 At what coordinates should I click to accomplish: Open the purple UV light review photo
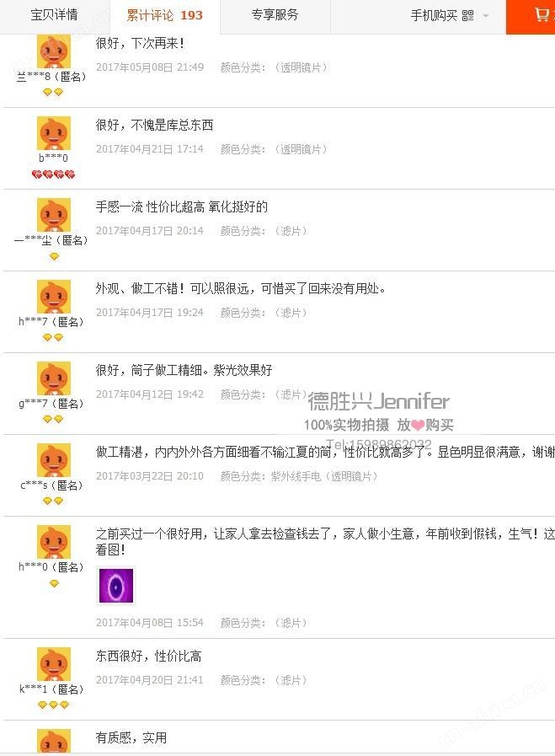(x=116, y=585)
